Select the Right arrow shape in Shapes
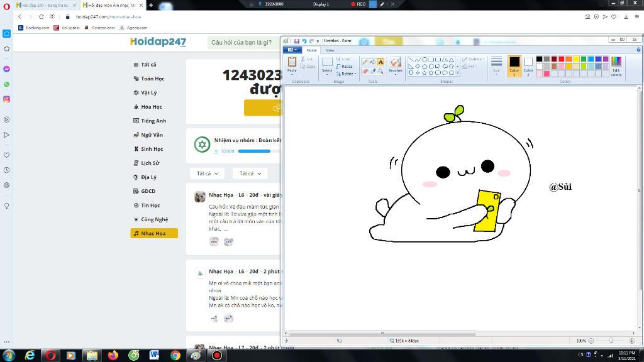The height and width of the screenshot is (362, 644). point(438,66)
